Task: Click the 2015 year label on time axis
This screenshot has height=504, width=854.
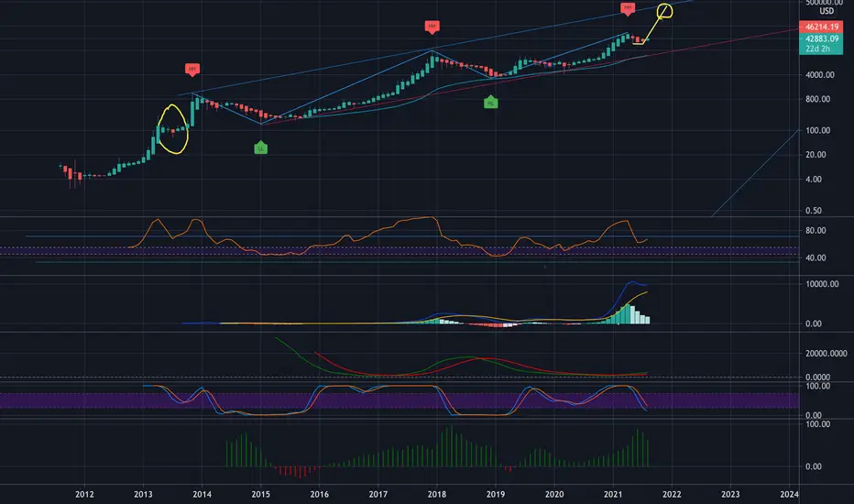Action: 261,495
